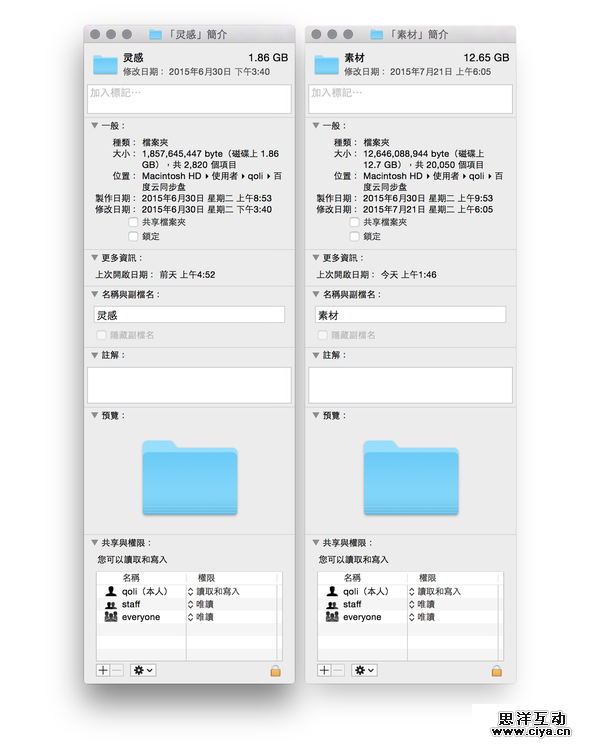Click the lock icon in 素材 info window
The height and width of the screenshot is (747, 600).
tap(496, 670)
